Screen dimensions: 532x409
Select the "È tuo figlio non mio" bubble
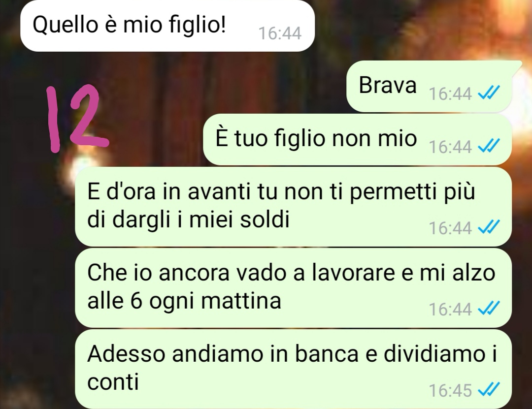click(357, 139)
